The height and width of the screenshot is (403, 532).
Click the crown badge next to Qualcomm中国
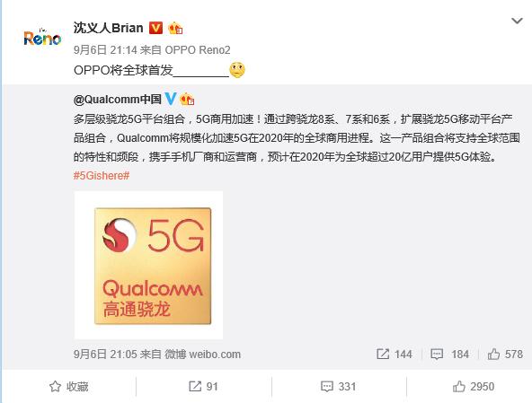[x=187, y=99]
